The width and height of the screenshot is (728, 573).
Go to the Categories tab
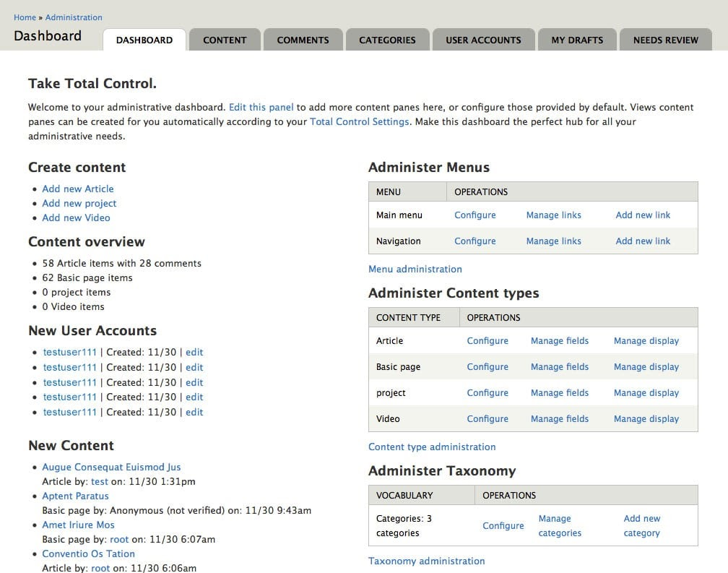tap(387, 40)
